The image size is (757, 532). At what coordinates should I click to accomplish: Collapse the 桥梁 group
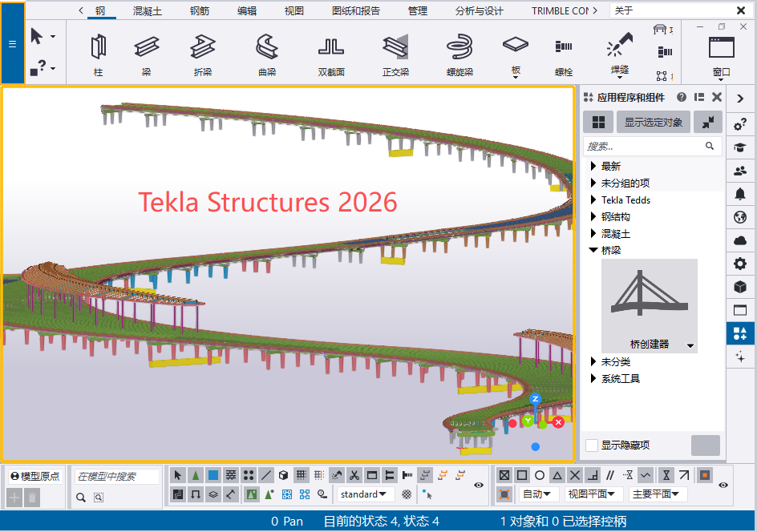point(593,251)
